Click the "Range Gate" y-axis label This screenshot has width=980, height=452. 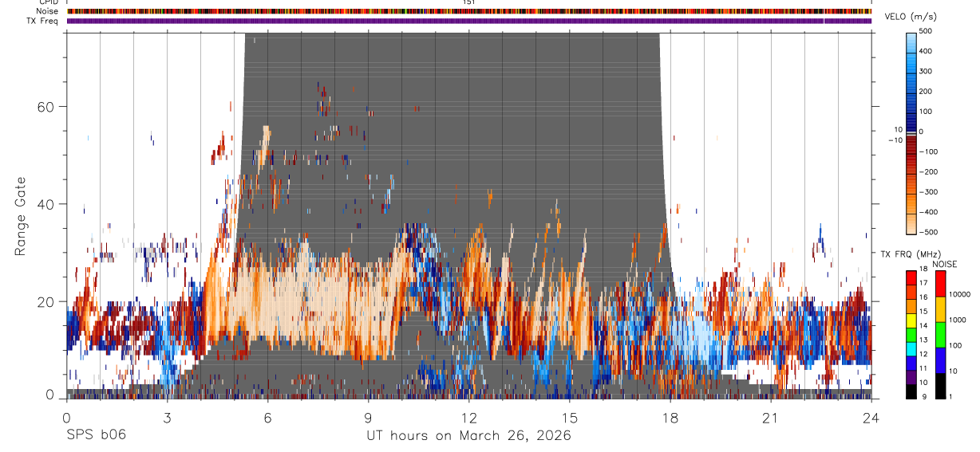22,218
